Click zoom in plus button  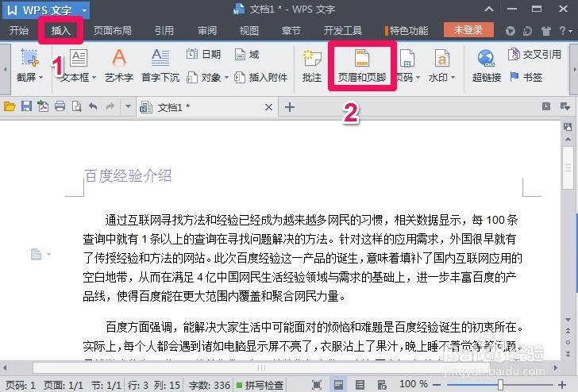[562, 385]
